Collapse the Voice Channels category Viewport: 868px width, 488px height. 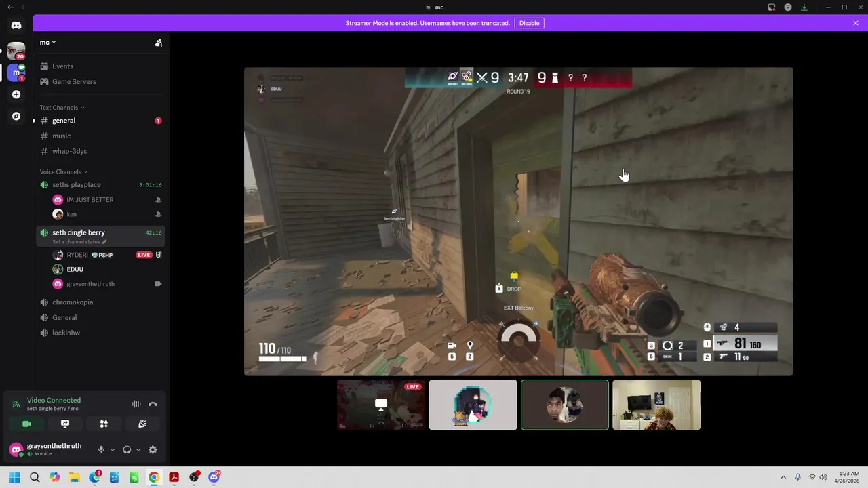pyautogui.click(x=63, y=171)
